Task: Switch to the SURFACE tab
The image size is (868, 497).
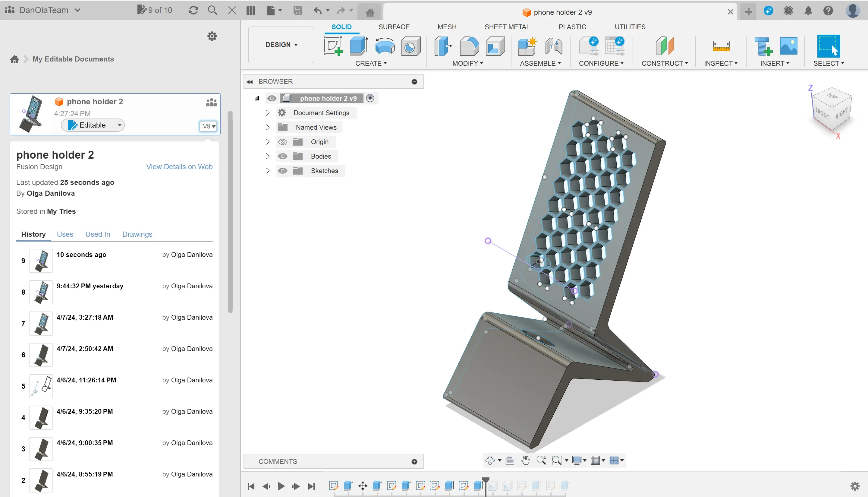Action: coord(394,27)
